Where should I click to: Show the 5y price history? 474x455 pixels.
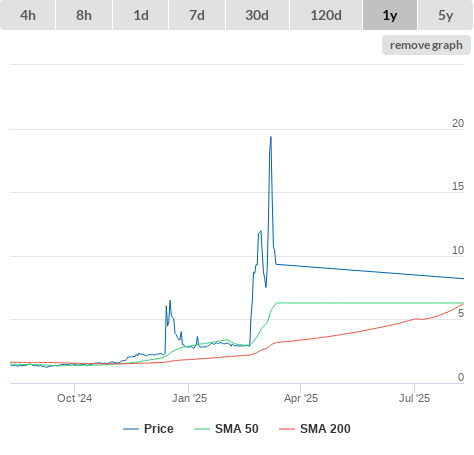pos(446,15)
